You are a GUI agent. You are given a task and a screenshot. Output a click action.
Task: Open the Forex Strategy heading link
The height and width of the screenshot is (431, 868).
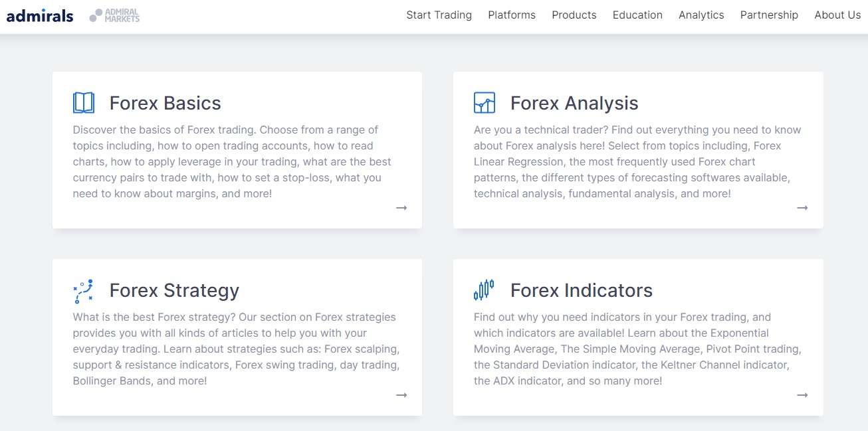[174, 290]
